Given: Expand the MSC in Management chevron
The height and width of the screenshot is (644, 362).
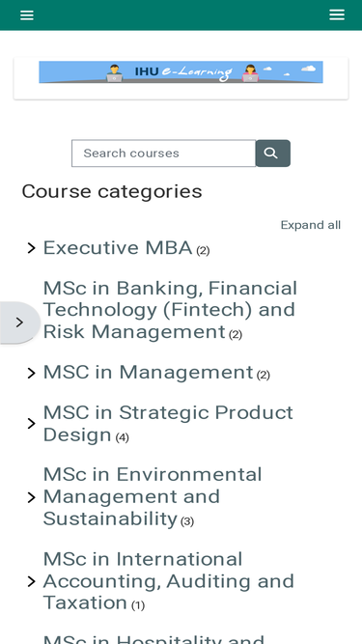Looking at the screenshot, I should [31, 374].
